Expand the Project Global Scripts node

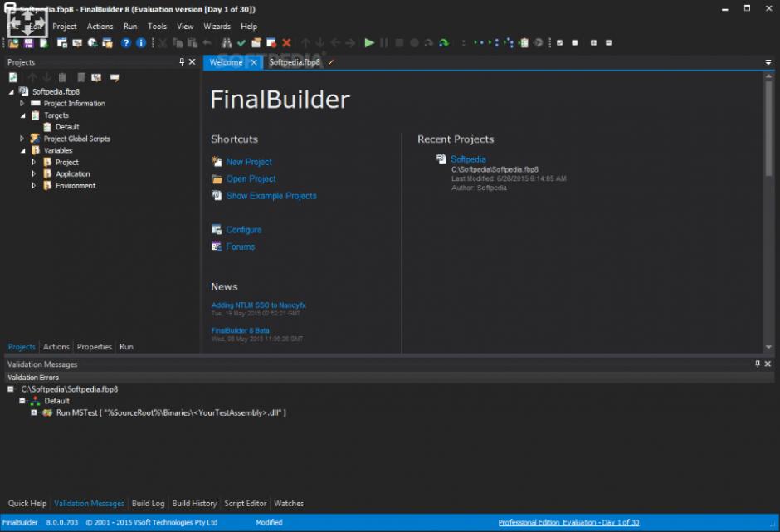click(22, 139)
